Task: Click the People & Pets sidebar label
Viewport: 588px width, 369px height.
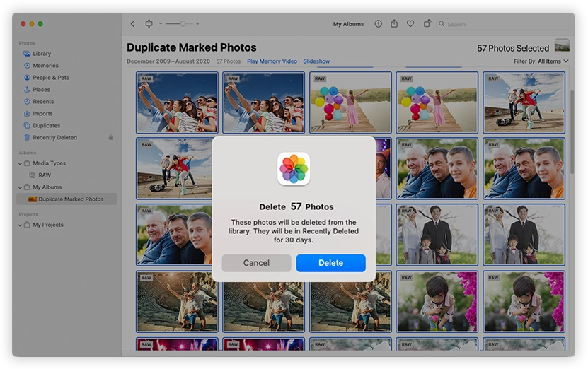Action: coord(51,78)
